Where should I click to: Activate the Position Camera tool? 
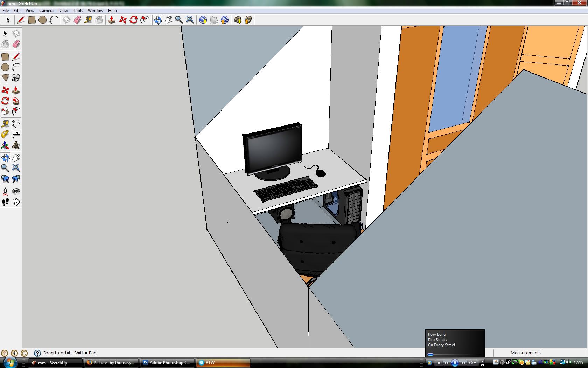point(5,191)
